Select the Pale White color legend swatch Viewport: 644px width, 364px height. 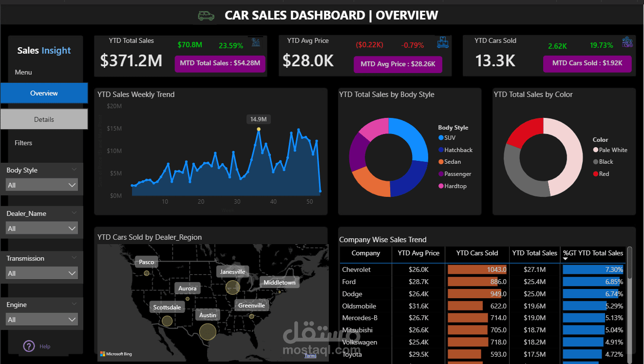point(595,150)
